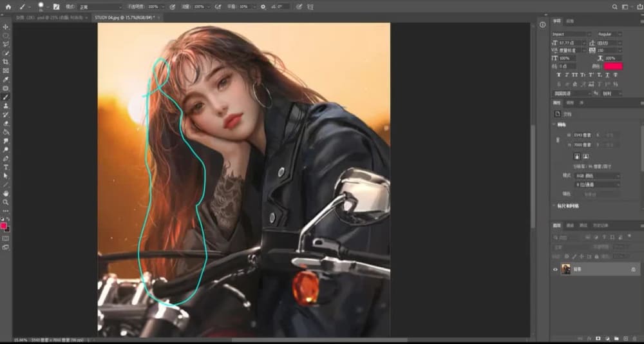Open the RGB color mode dropdown
The image size is (644, 344).
pos(597,175)
